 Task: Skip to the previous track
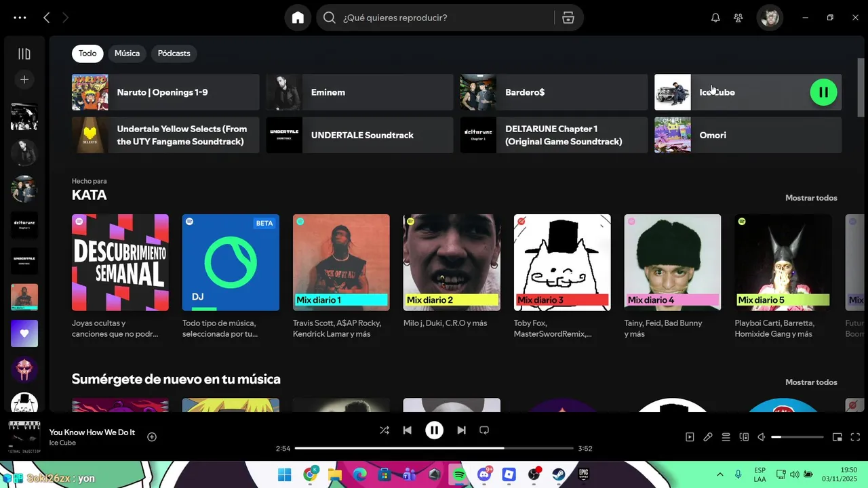point(407,430)
